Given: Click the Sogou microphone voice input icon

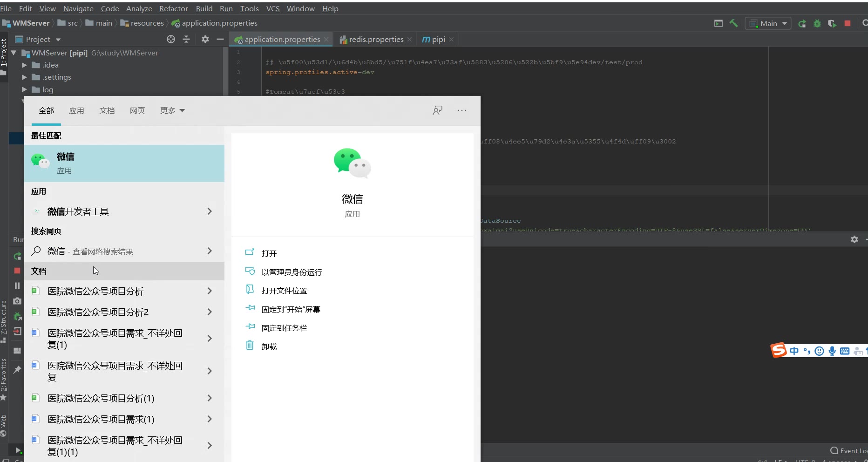Looking at the screenshot, I should (x=832, y=351).
